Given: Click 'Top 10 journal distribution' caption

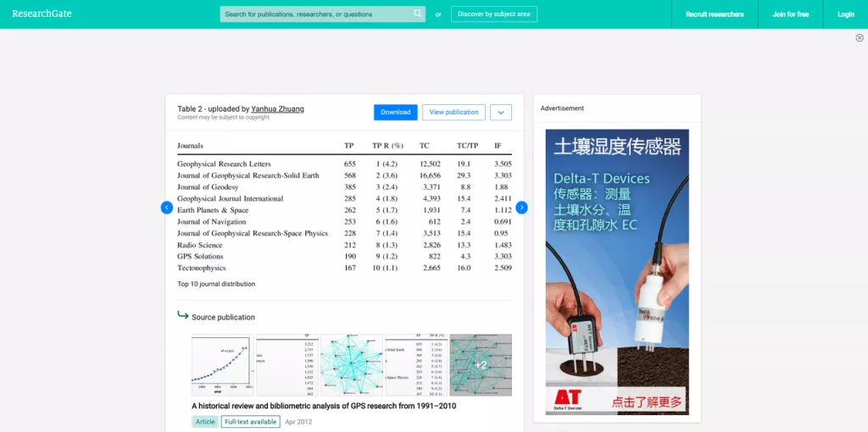Looking at the screenshot, I should point(216,284).
